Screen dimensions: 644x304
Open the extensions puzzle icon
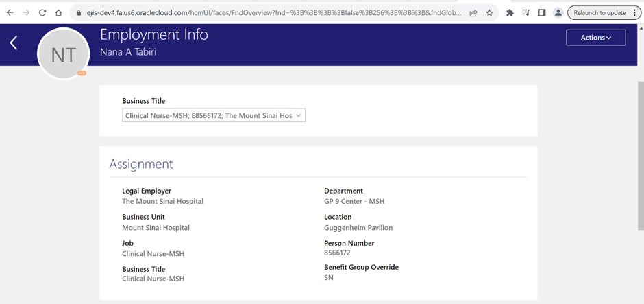click(x=510, y=13)
